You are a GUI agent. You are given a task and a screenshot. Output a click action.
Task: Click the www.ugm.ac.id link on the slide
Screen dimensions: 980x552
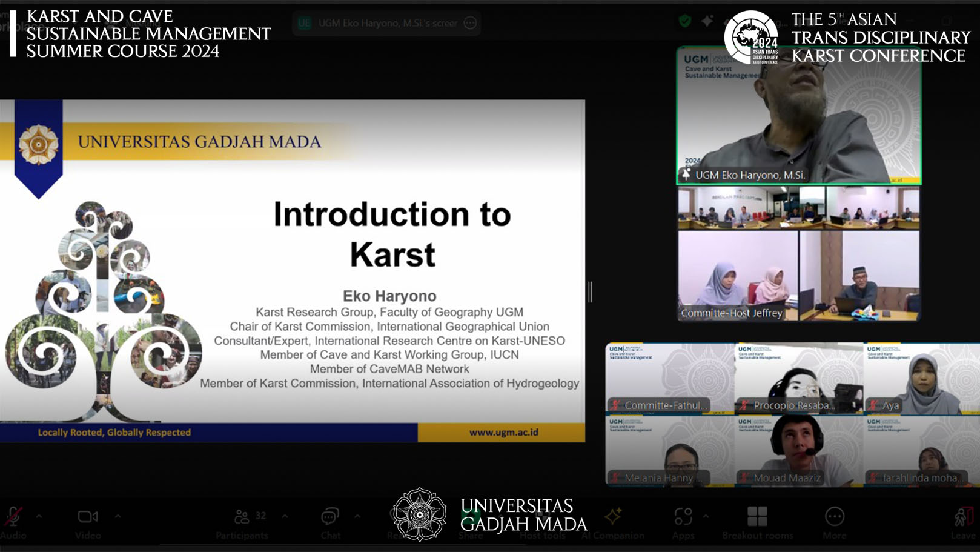click(504, 433)
